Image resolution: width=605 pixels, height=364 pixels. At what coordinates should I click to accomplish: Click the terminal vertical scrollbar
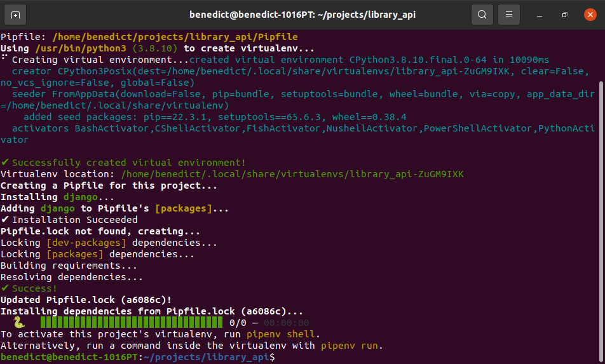(601, 220)
